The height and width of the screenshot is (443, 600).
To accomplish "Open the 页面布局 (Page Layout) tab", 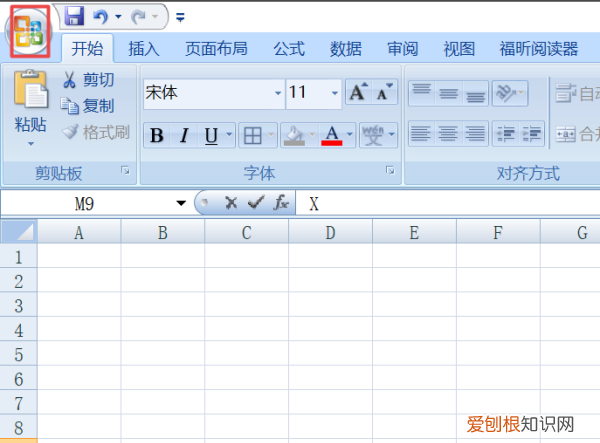I will click(x=216, y=48).
